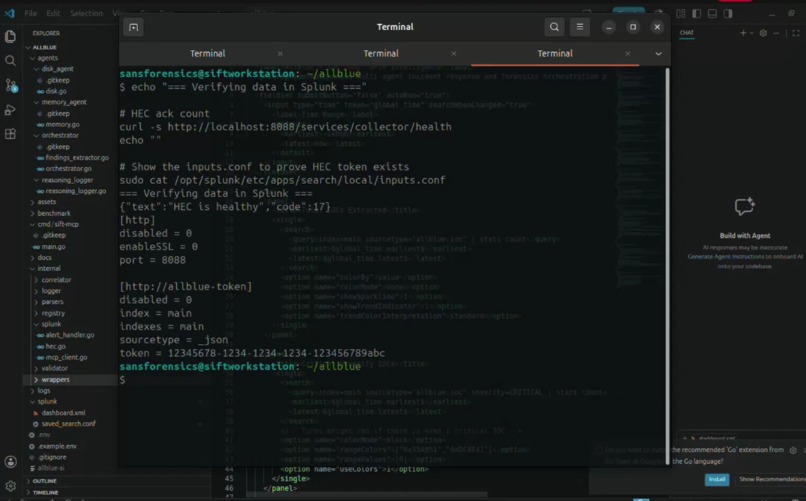Open orchestrator.go file

pyautogui.click(x=68, y=169)
